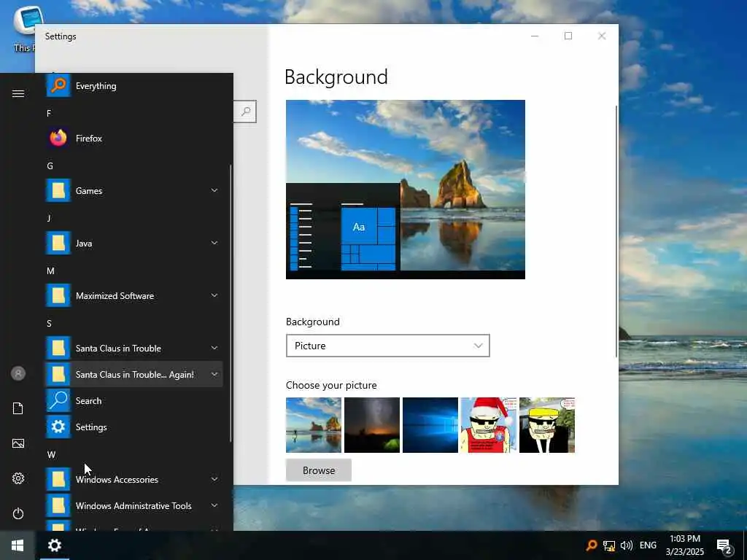The width and height of the screenshot is (747, 560).
Task: Expand the Start menu hamburger button
Action: coord(18,93)
